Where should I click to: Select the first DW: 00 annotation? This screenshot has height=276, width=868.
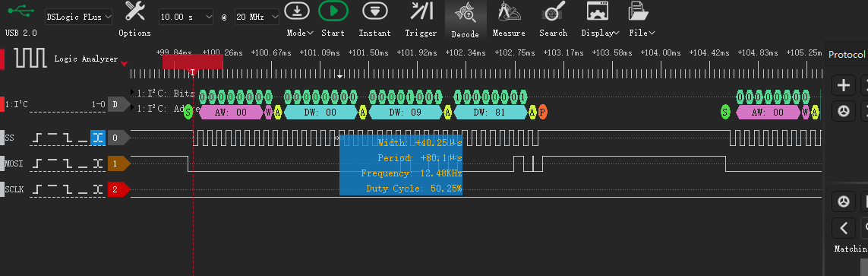[x=321, y=113]
